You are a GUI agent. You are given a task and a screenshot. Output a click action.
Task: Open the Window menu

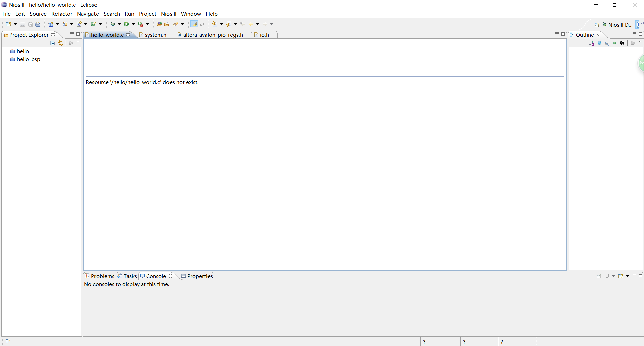[191, 14]
